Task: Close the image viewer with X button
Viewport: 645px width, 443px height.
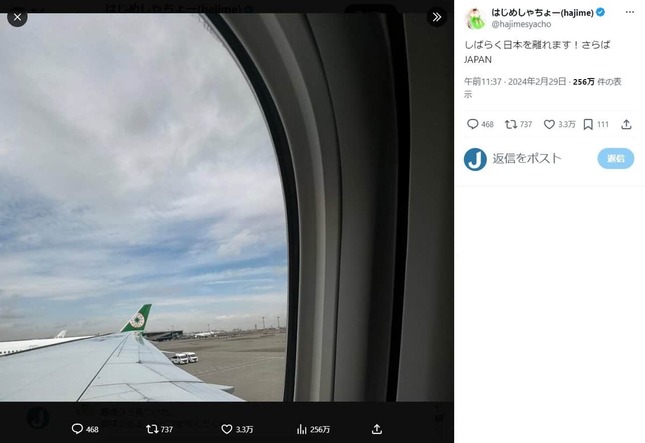Action: pyautogui.click(x=17, y=17)
